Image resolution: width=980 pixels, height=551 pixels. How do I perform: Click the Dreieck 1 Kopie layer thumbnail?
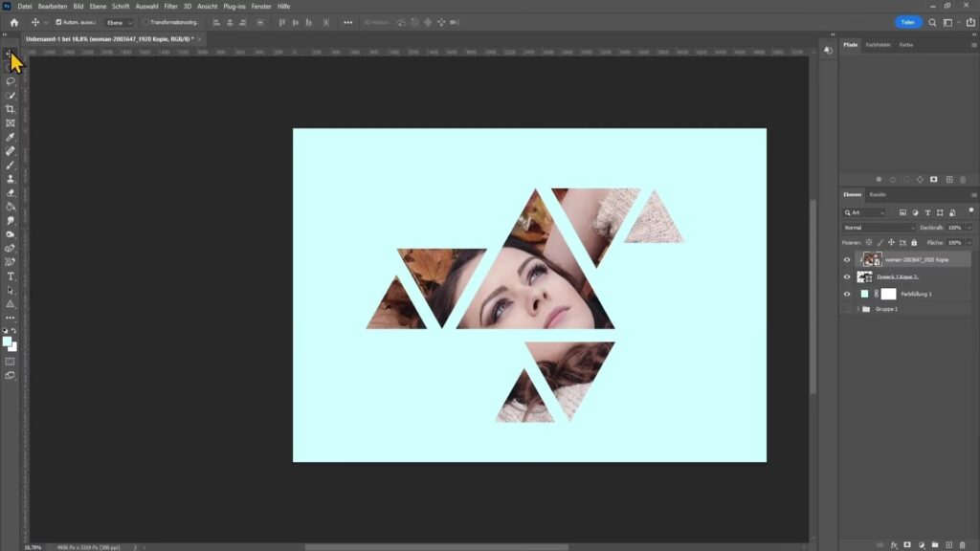(865, 276)
